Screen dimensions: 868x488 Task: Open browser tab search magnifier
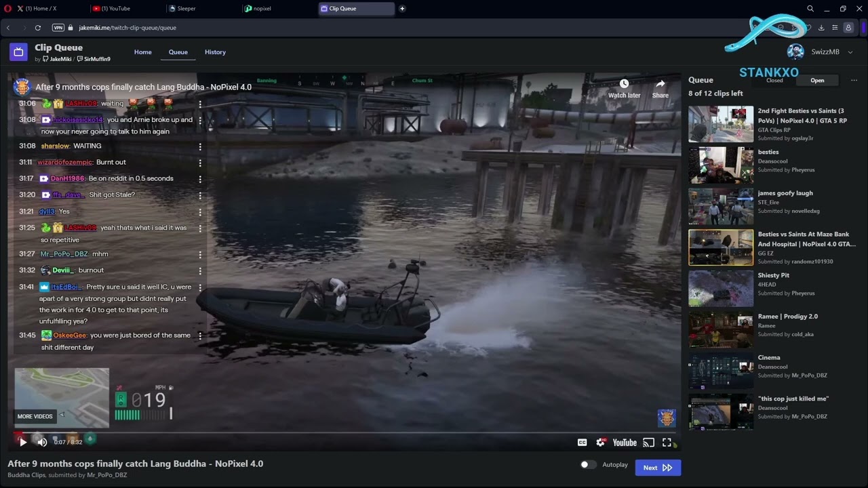pos(810,9)
